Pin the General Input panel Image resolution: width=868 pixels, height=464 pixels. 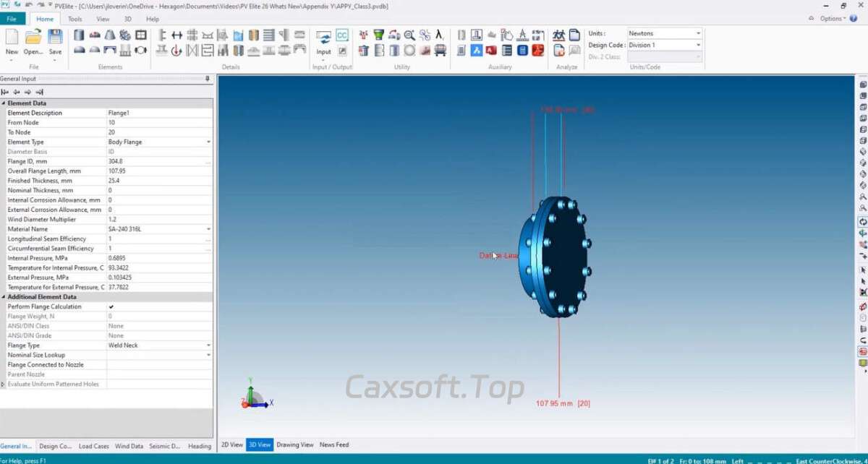[208, 79]
